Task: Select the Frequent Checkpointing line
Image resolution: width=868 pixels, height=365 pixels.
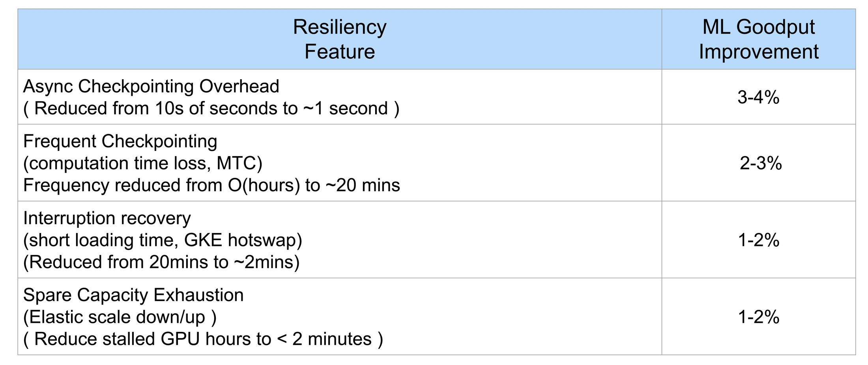Action: (120, 142)
